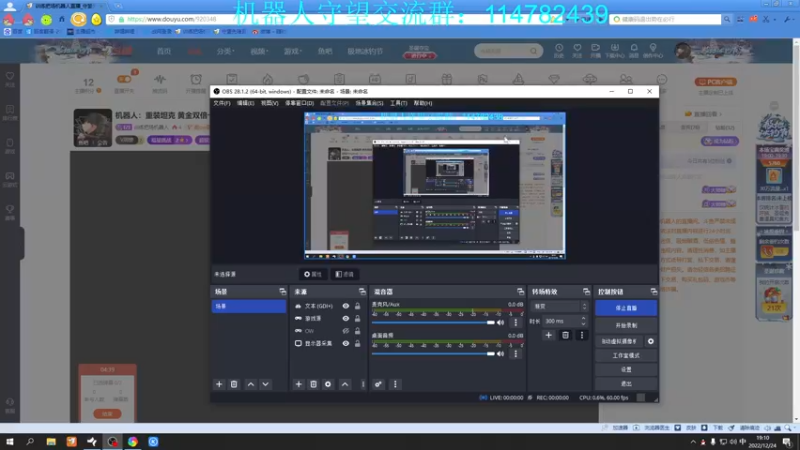Show the hidden OW source
The height and width of the screenshot is (450, 800).
[x=345, y=331]
